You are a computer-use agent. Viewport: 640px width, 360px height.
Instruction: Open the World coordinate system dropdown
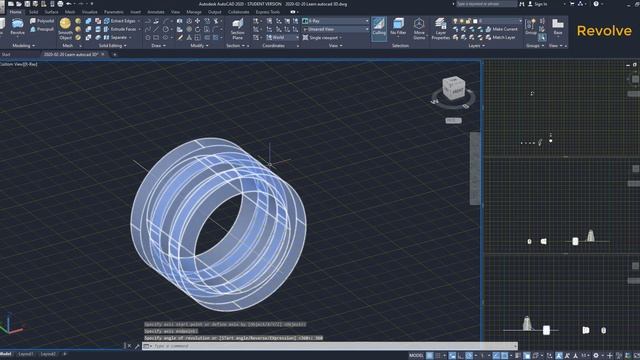[282, 38]
